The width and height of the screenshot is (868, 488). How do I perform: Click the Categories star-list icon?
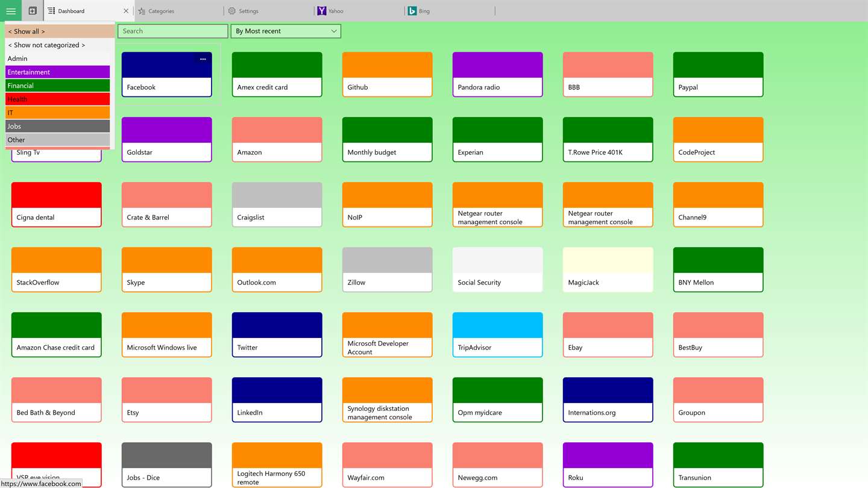142,11
